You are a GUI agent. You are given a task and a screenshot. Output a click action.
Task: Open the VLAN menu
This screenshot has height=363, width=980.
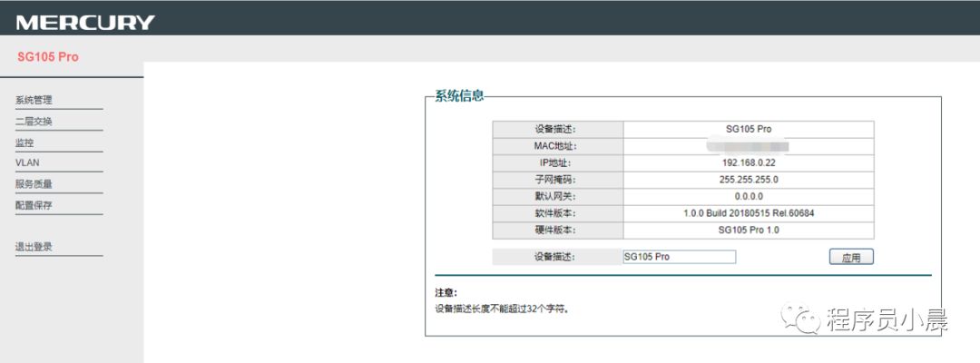coord(27,162)
